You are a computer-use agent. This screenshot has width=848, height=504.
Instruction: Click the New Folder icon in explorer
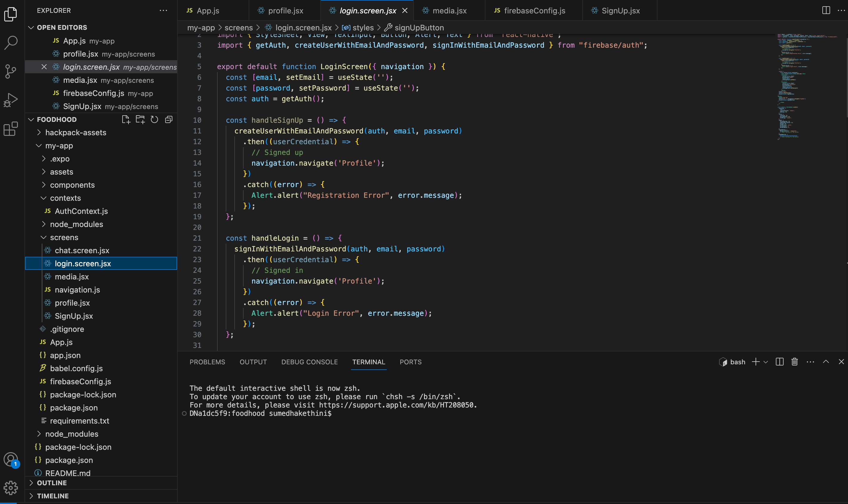(140, 119)
